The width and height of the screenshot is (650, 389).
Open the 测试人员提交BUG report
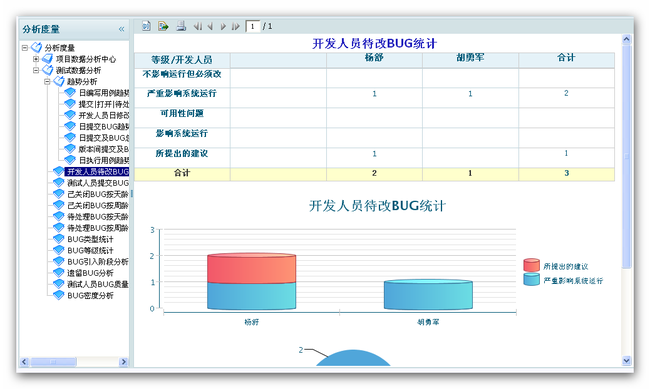[x=98, y=182]
